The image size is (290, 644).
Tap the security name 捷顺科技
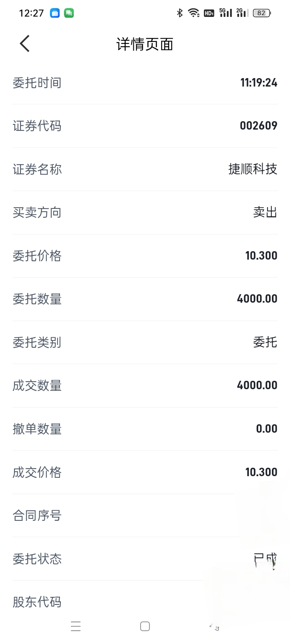(253, 169)
